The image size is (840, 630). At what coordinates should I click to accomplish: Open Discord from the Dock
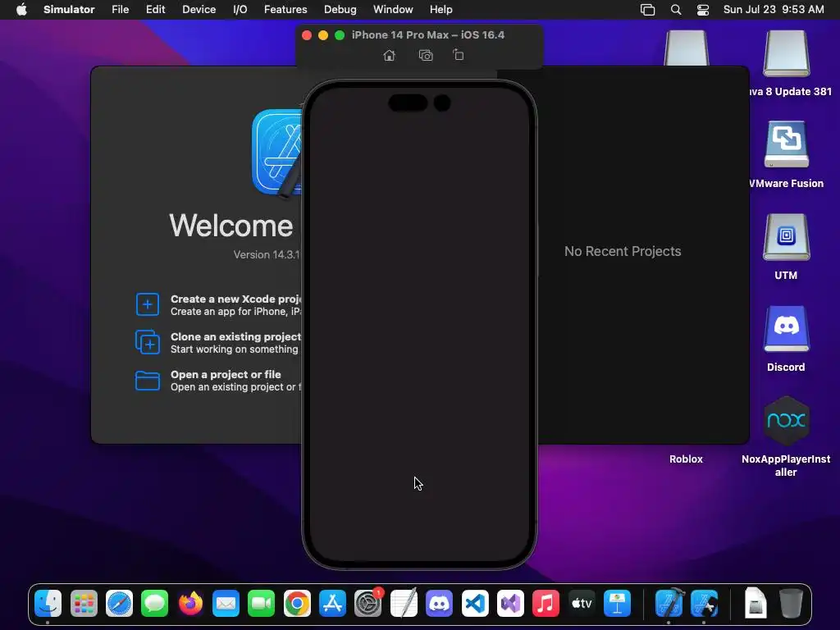click(440, 604)
